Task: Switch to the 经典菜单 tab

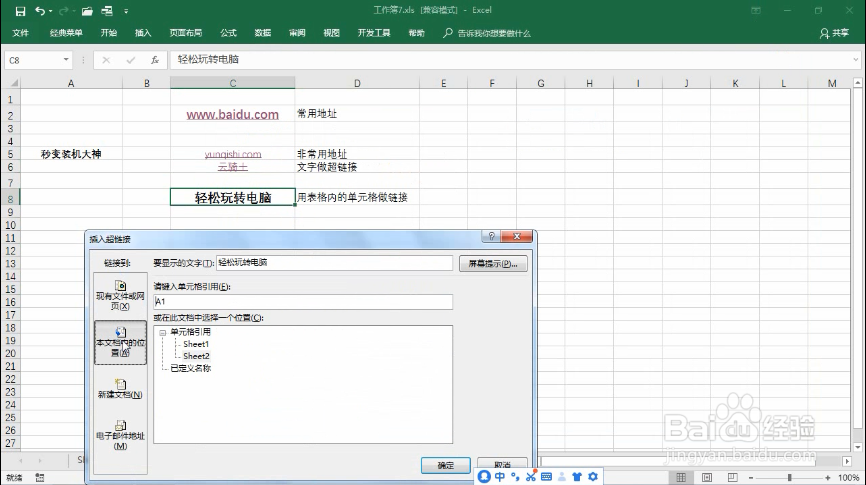Action: [66, 33]
